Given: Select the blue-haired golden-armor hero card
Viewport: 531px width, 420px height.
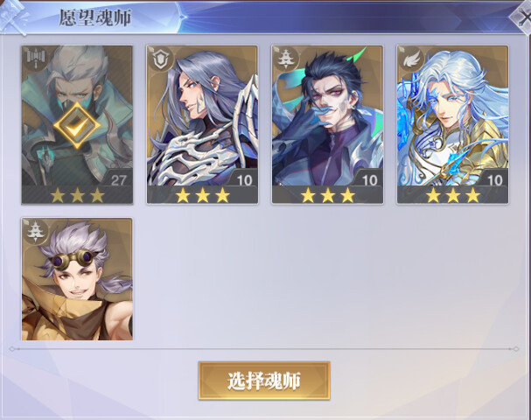Looking at the screenshot, I should (452, 124).
